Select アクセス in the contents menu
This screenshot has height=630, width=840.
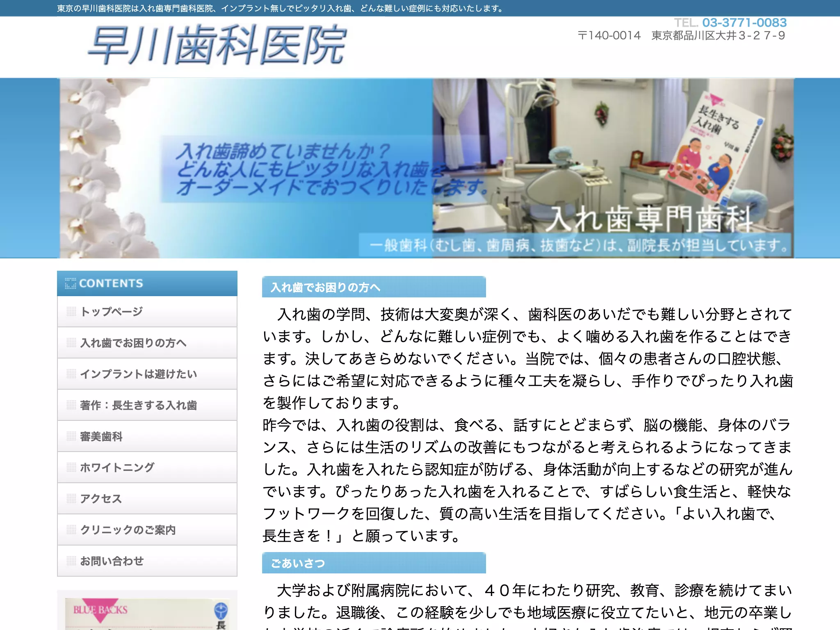[x=147, y=499]
